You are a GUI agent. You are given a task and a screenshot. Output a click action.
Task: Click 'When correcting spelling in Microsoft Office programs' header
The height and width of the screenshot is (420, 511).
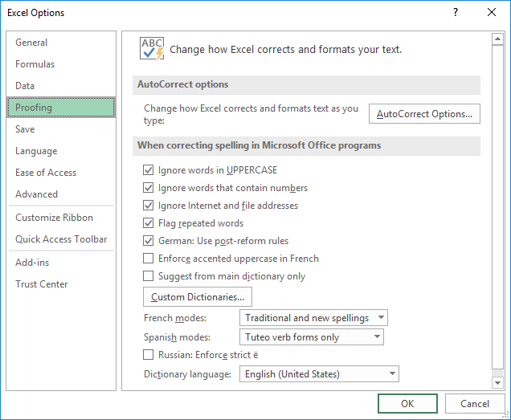pos(306,145)
